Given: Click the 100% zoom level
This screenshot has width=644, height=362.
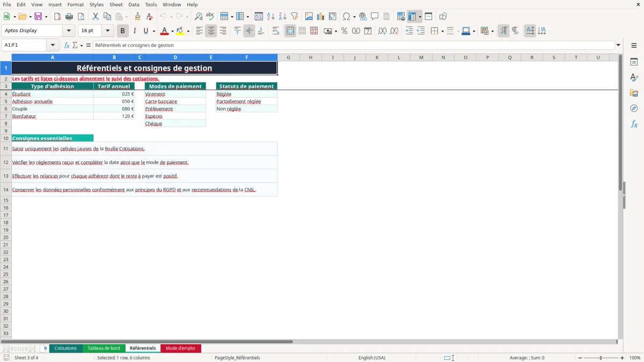Looking at the screenshot, I should point(635,358).
